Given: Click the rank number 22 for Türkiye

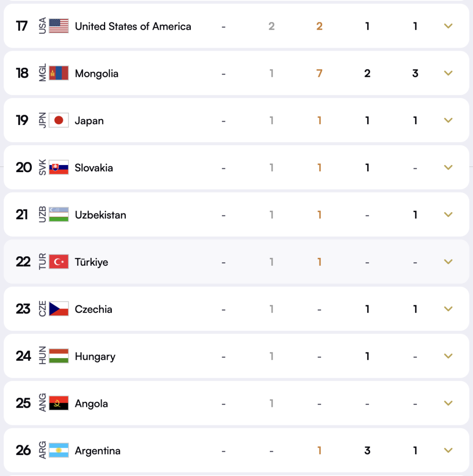Looking at the screenshot, I should coord(23,262).
